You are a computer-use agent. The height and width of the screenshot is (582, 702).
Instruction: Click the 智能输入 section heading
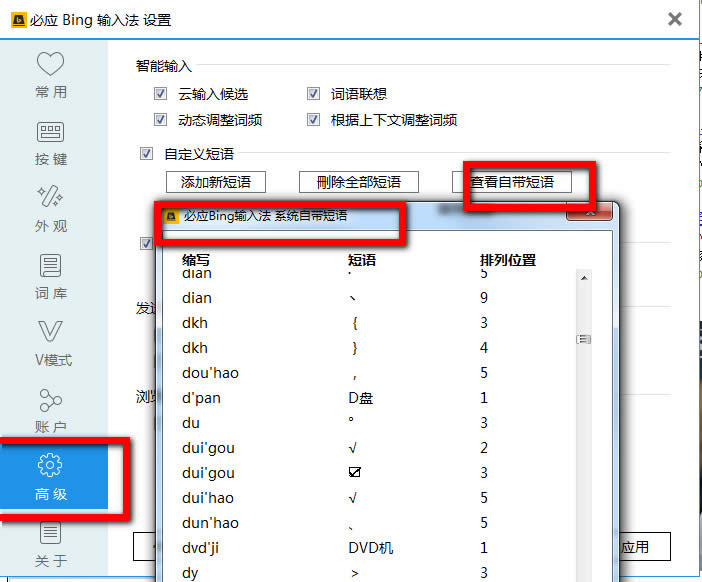(164, 66)
